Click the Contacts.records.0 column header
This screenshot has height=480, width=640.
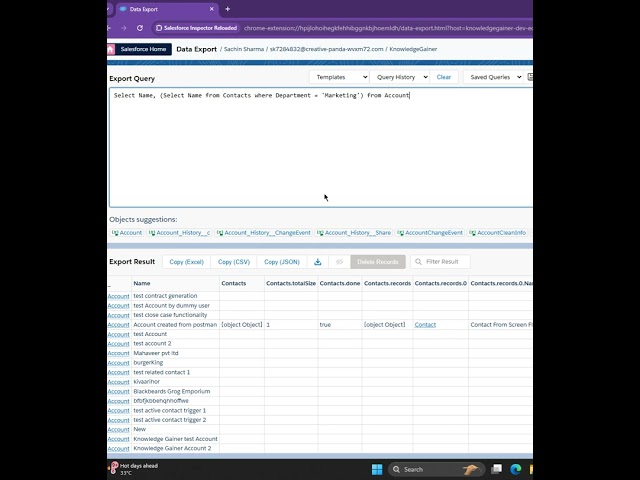[440, 283]
